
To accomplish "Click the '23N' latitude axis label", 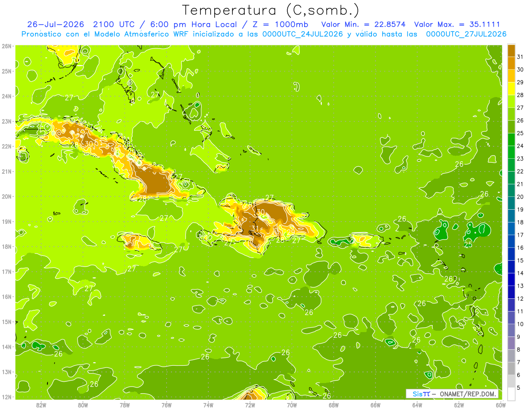I will (6, 121).
